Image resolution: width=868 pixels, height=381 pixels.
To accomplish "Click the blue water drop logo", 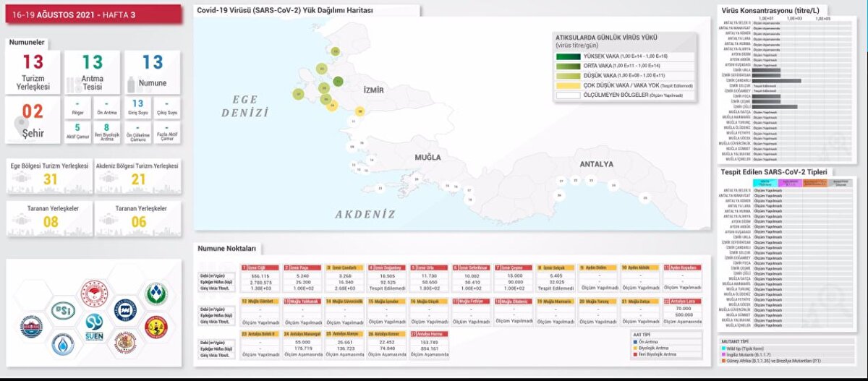I will tap(63, 345).
